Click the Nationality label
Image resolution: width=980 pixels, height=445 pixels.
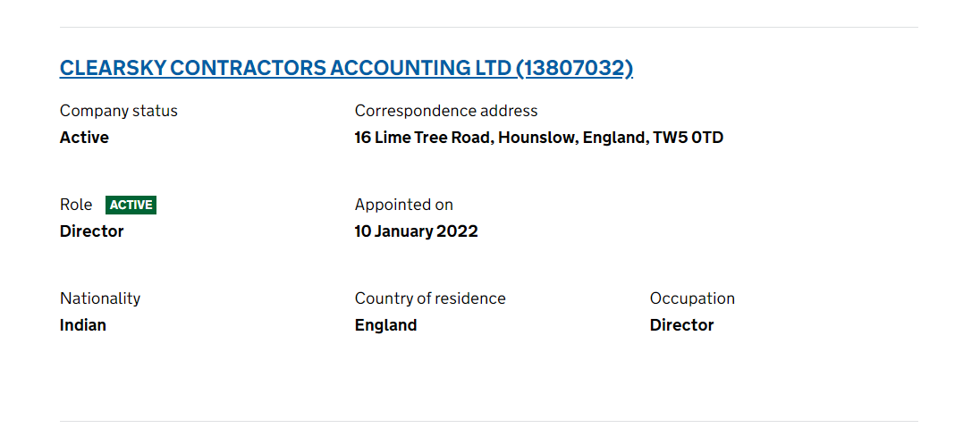pyautogui.click(x=100, y=298)
